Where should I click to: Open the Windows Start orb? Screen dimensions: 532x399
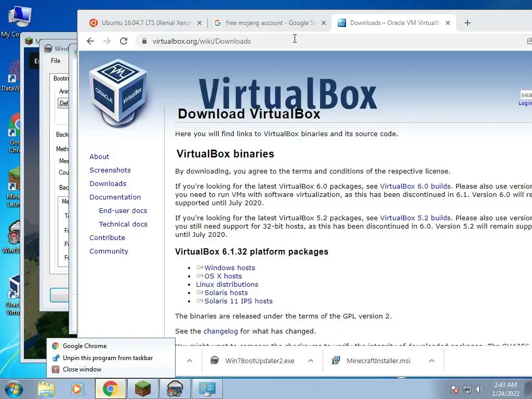14,389
